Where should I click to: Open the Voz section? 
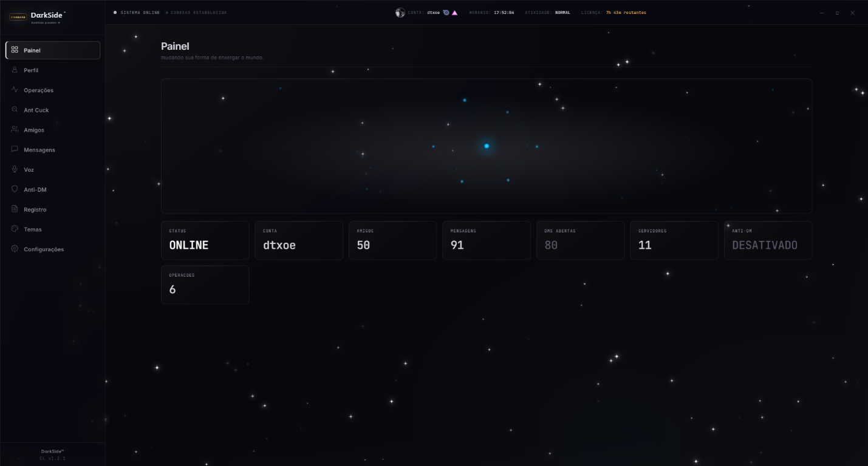[x=53, y=169]
